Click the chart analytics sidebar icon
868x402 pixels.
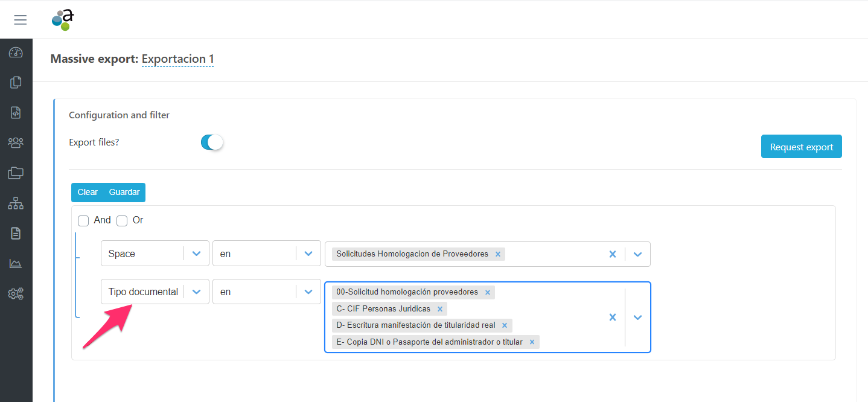click(x=16, y=264)
